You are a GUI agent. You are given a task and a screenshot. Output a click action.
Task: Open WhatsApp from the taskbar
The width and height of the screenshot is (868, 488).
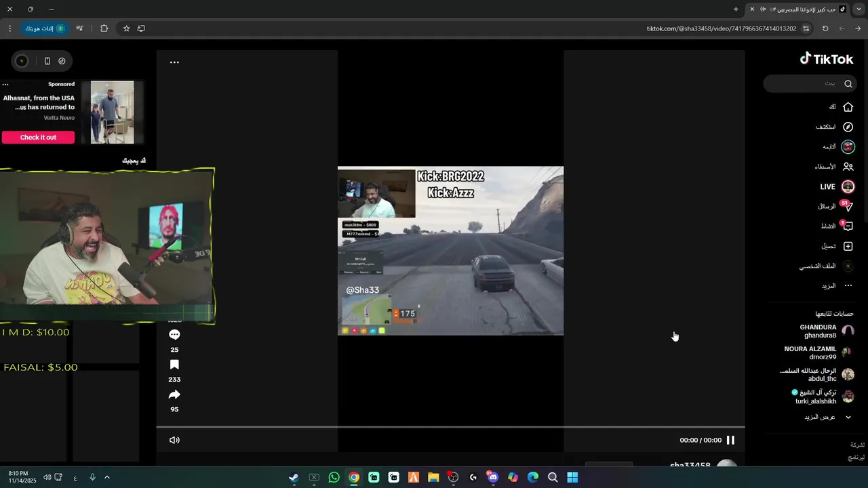334,477
